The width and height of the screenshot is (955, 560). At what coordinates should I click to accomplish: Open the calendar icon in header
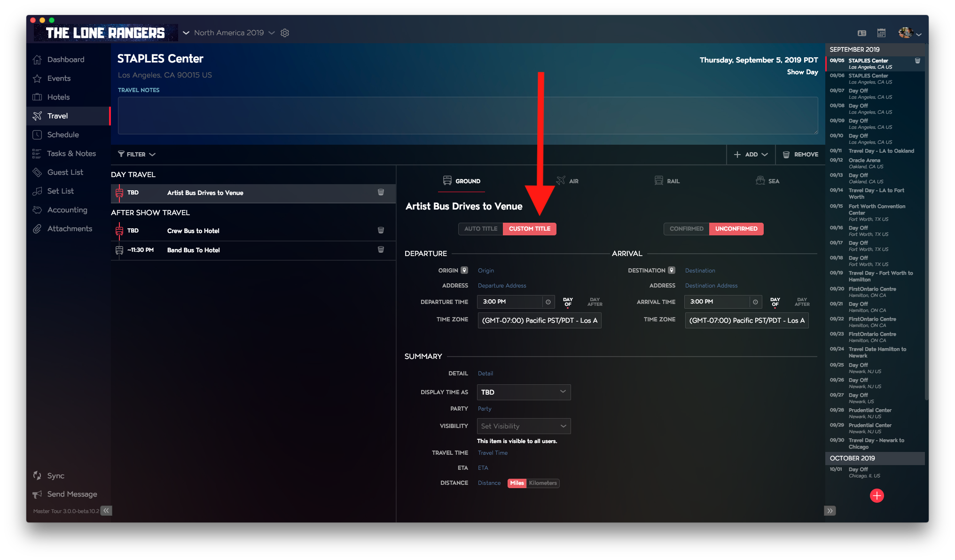coord(882,33)
